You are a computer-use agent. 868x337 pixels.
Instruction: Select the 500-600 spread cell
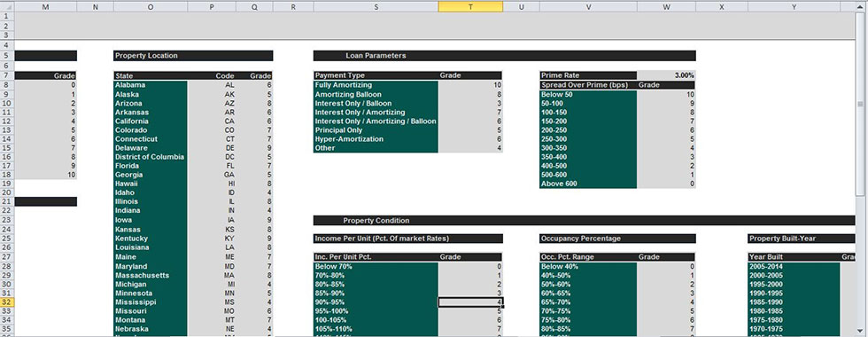[588, 175]
